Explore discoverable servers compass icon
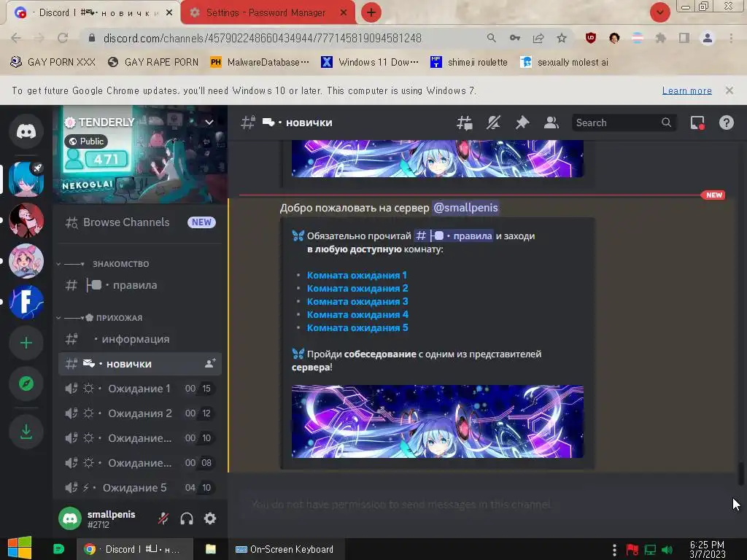This screenshot has height=560, width=747. pos(26,384)
